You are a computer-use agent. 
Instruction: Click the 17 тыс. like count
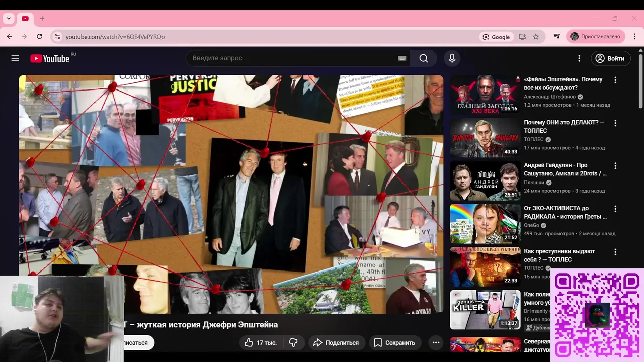(266, 343)
